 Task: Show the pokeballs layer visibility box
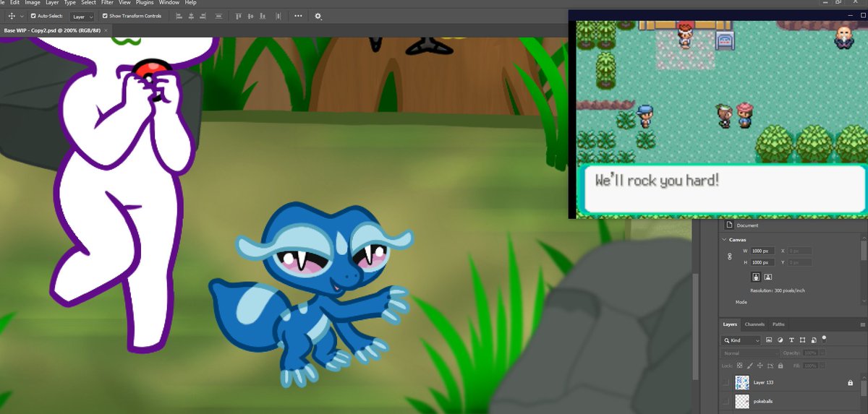point(726,401)
